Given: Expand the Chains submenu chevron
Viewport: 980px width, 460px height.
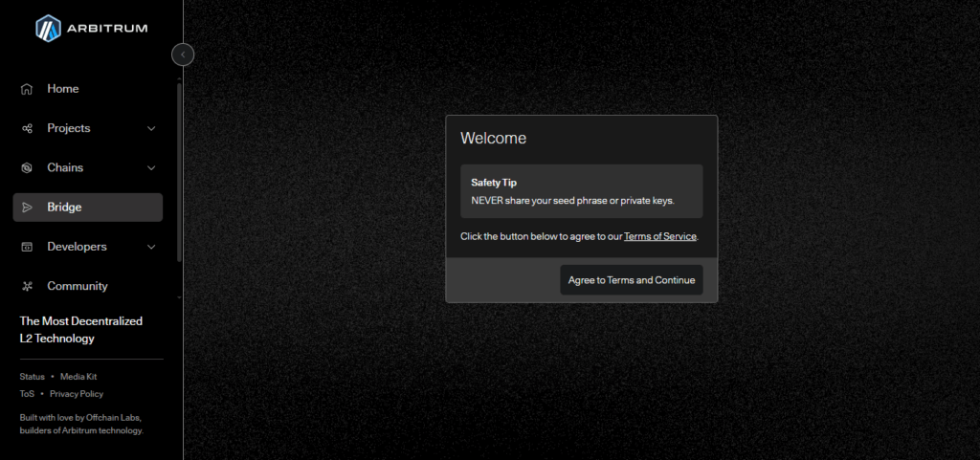Looking at the screenshot, I should [x=151, y=168].
